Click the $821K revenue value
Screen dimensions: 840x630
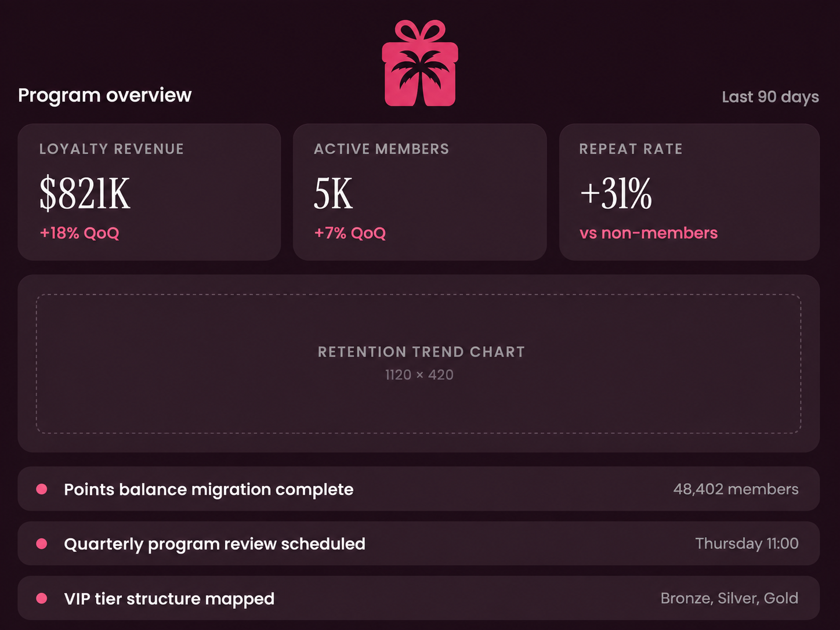(x=85, y=194)
